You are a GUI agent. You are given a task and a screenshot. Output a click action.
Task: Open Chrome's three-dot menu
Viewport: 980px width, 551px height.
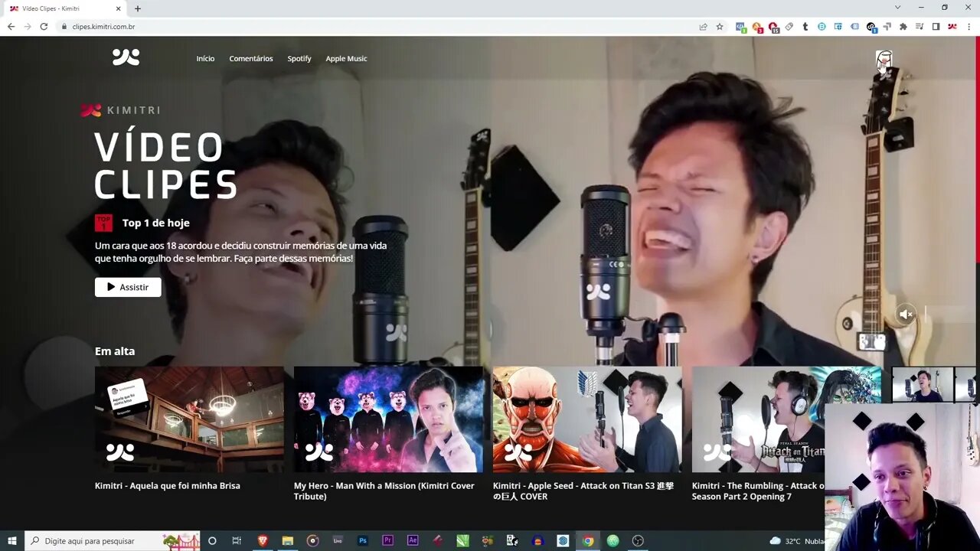969,26
